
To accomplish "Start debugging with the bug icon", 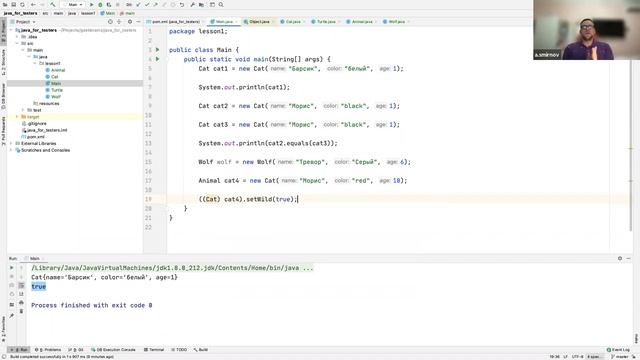I will tap(100, 4).
